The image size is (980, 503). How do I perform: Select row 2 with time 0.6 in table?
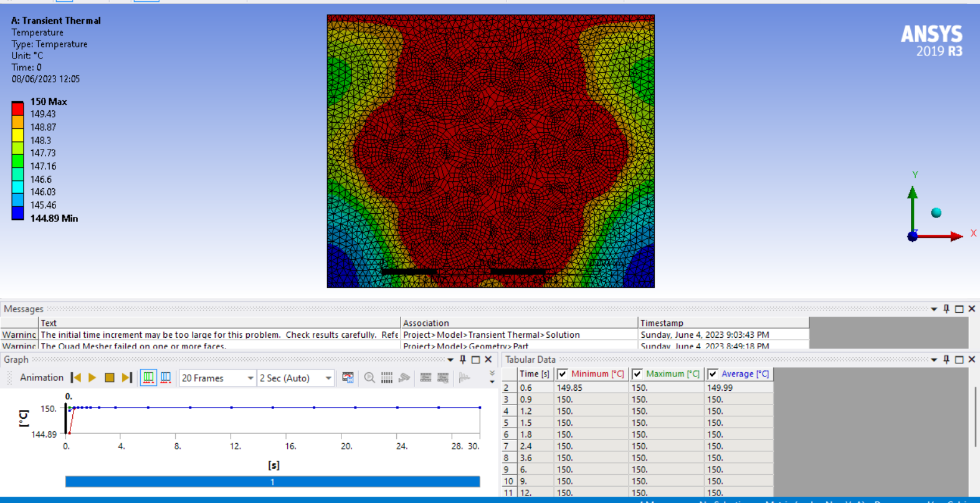click(x=638, y=388)
